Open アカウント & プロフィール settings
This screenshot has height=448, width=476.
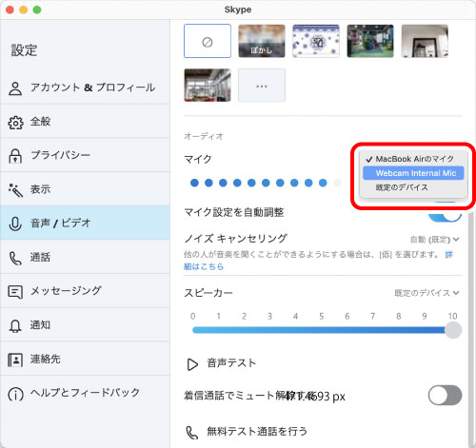85,88
